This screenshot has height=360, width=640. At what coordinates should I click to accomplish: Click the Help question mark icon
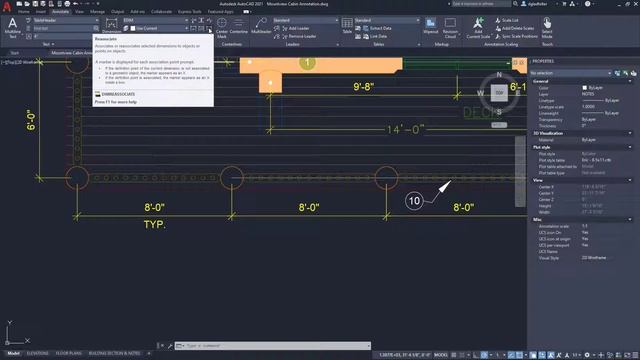(x=587, y=4)
